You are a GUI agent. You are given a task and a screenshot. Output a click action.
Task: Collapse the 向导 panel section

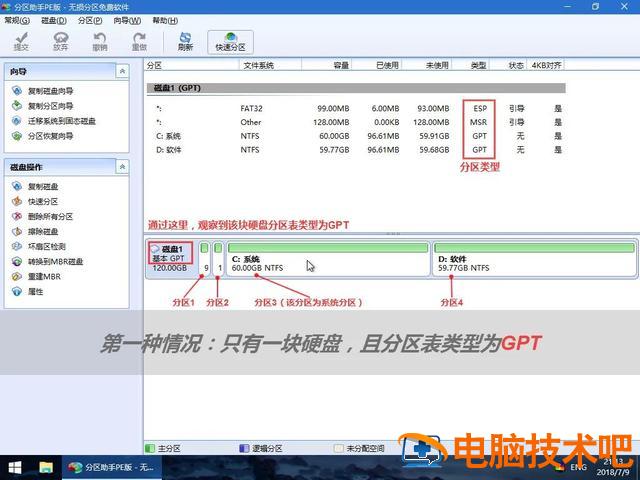click(x=122, y=72)
